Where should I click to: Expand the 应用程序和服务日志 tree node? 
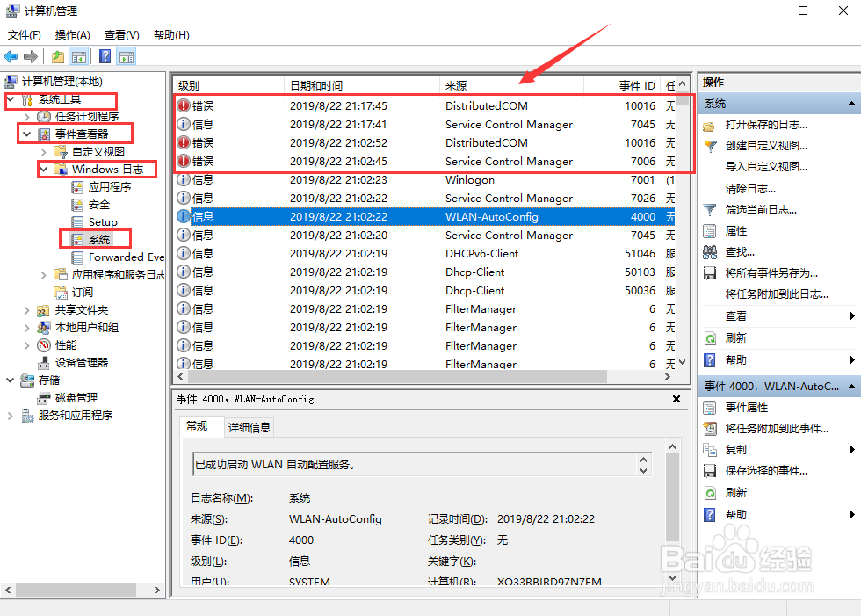pos(42,273)
